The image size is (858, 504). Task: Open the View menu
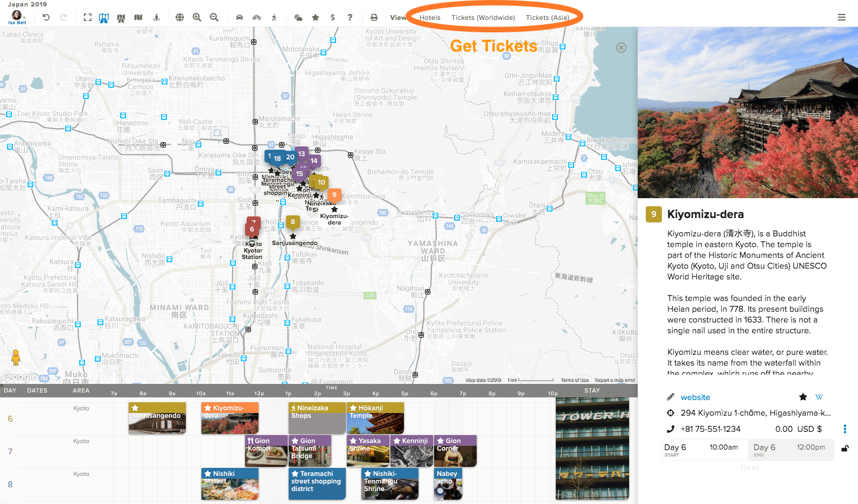pyautogui.click(x=398, y=17)
